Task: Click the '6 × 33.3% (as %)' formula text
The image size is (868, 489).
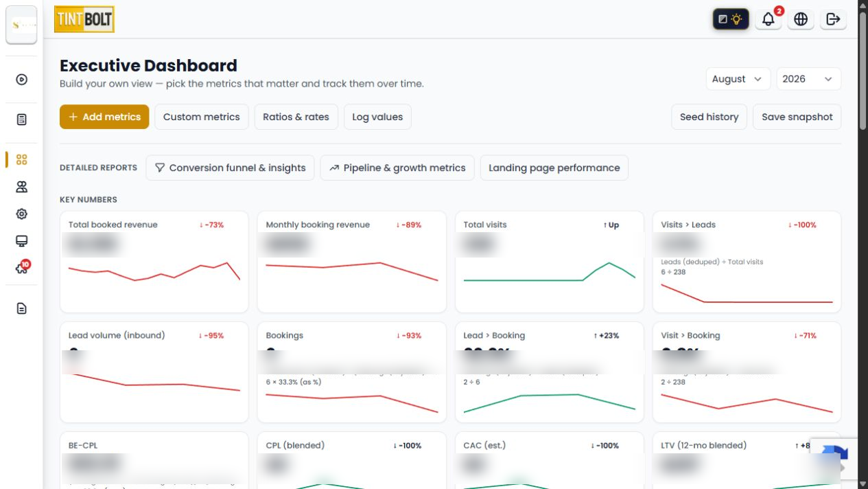Action: click(293, 382)
